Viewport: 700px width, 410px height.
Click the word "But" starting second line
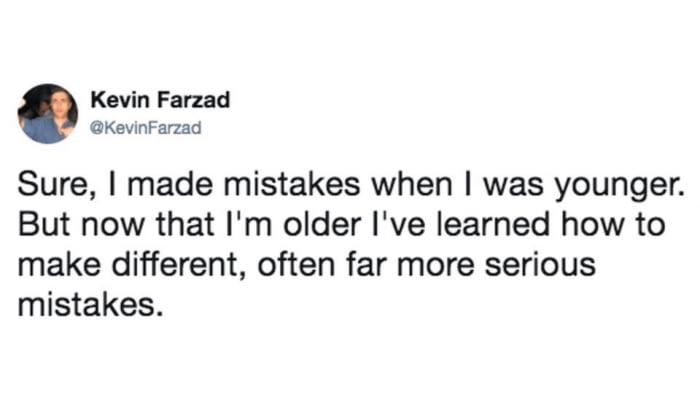point(44,224)
